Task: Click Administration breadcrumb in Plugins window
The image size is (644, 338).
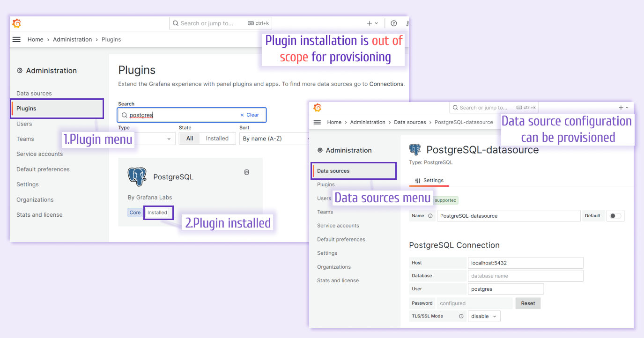Action: [73, 39]
